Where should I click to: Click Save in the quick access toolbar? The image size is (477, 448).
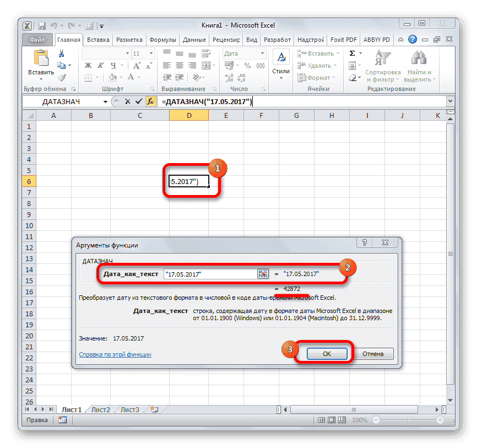[x=41, y=25]
